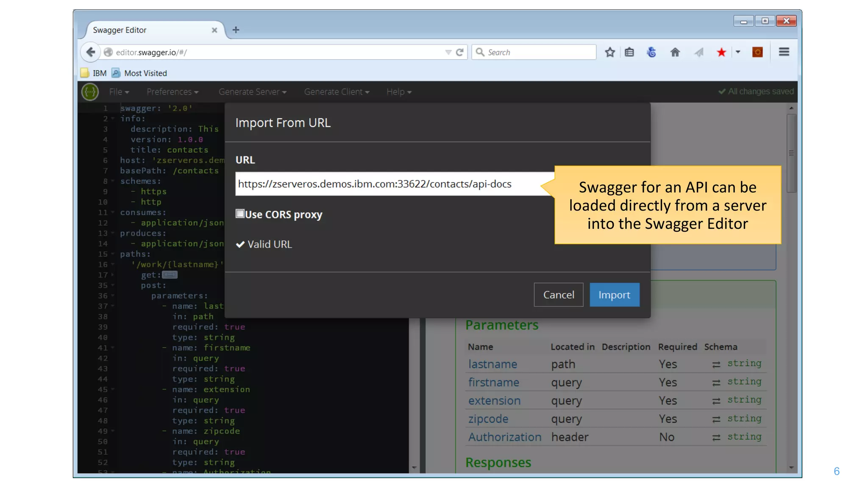Open the address bar history dropdown

[x=448, y=53]
